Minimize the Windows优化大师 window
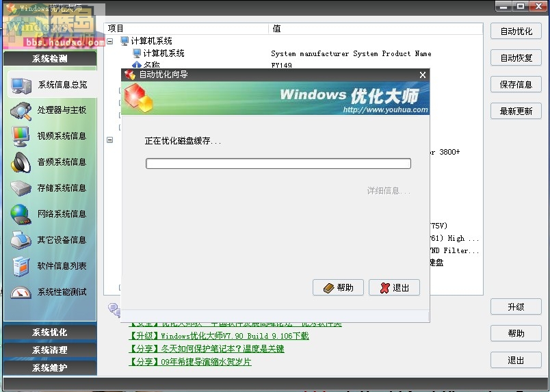The image size is (550, 392). click(x=503, y=6)
